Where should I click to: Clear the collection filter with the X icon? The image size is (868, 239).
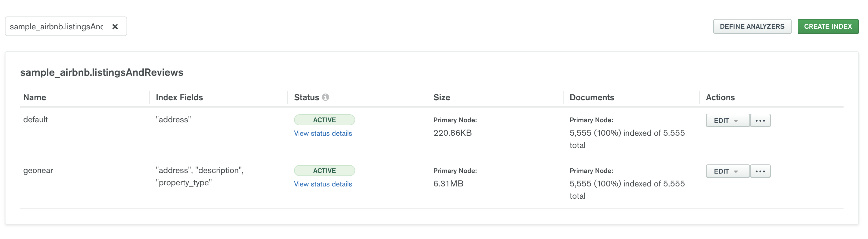(115, 27)
